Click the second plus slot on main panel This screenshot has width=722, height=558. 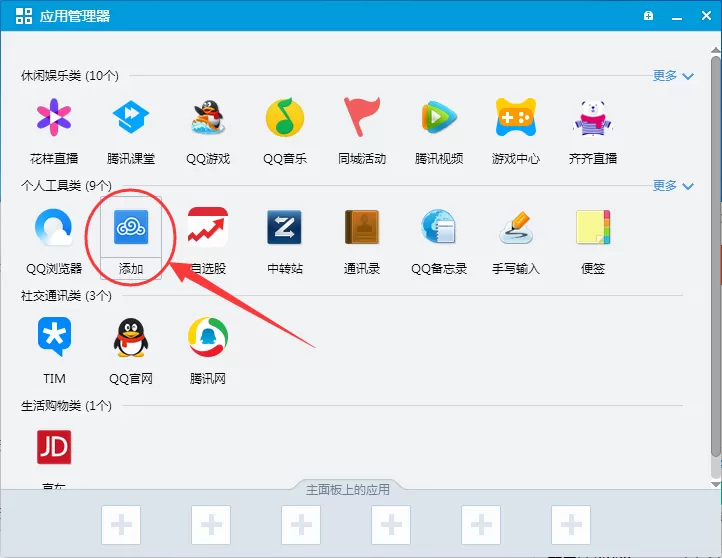(211, 525)
